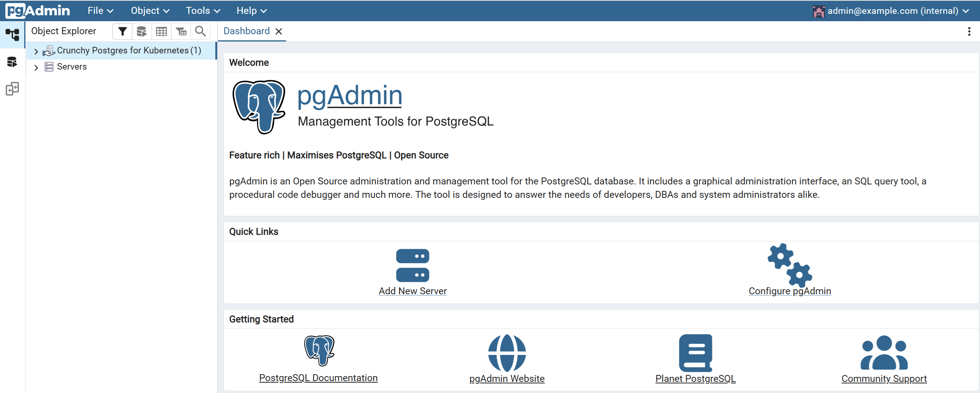Open the Object menu
Image resolution: width=980 pixels, height=393 pixels.
(x=150, y=11)
